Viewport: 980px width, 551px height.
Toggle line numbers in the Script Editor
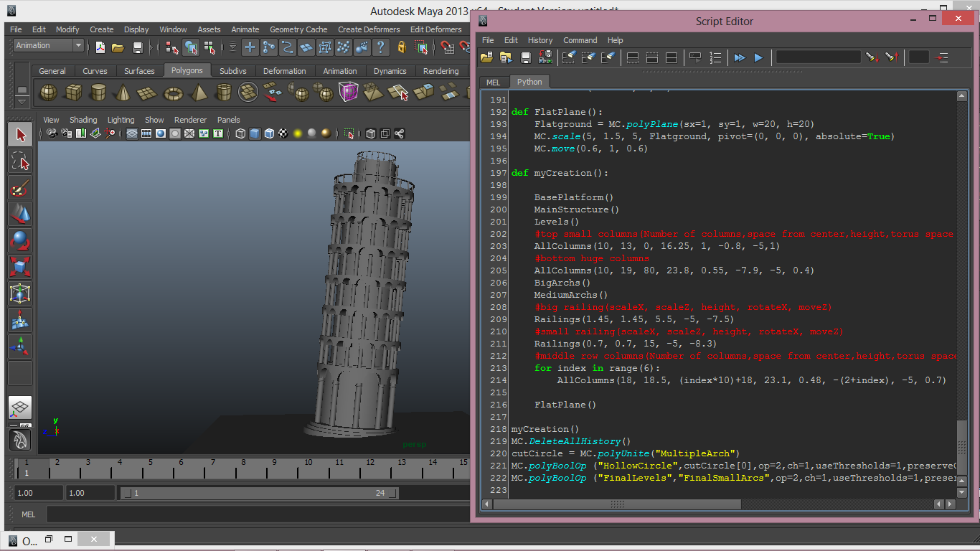tap(715, 57)
